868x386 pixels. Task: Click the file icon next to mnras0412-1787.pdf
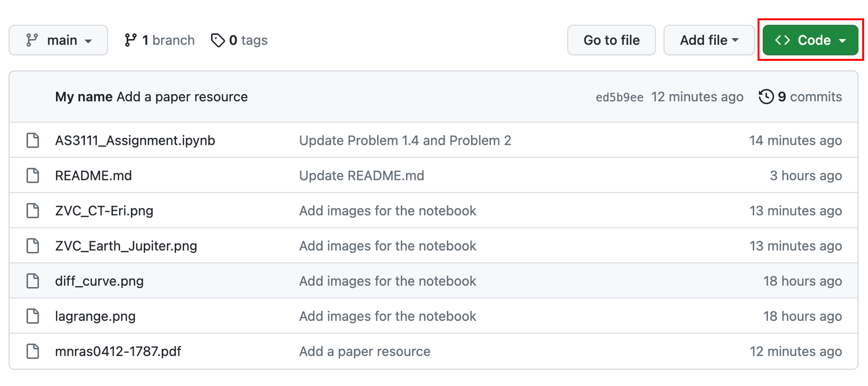pyautogui.click(x=32, y=351)
